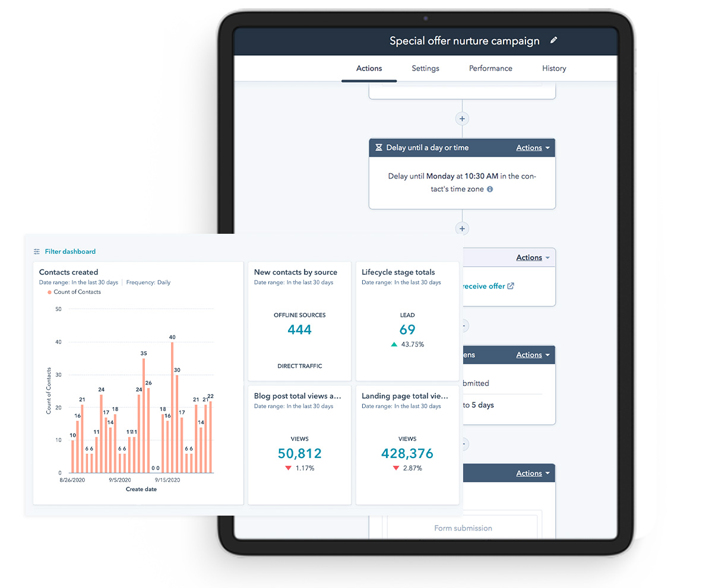This screenshot has width=706, height=588.
Task: Click green up arrow beside 43.75%
Action: [x=394, y=345]
